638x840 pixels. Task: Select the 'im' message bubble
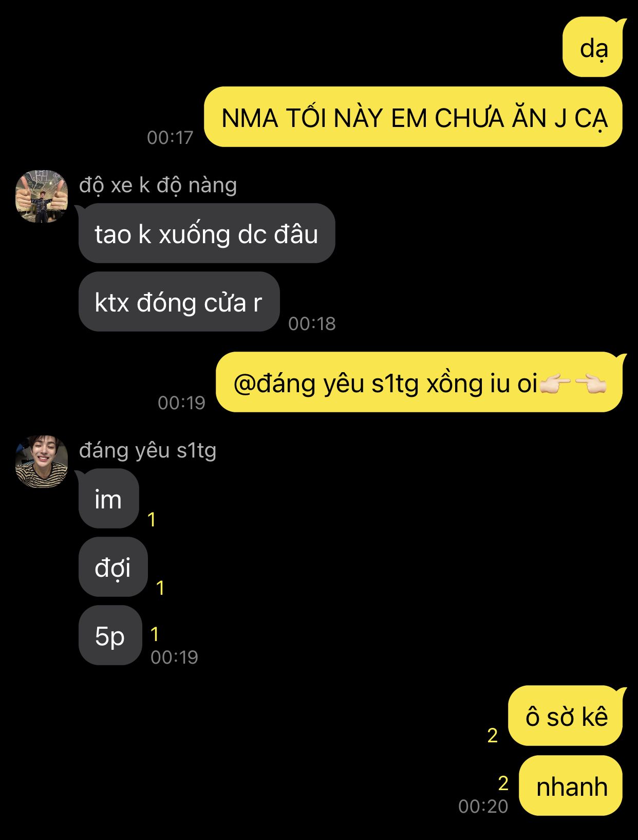[108, 499]
